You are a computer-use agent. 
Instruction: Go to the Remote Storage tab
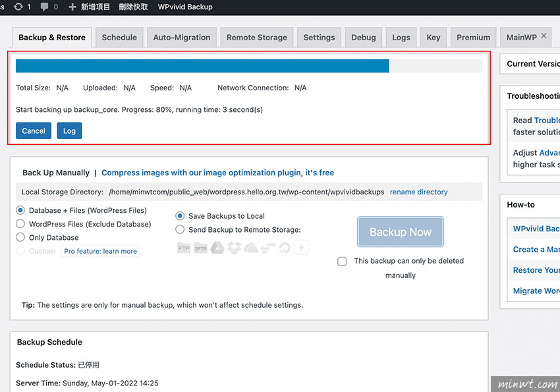point(257,38)
